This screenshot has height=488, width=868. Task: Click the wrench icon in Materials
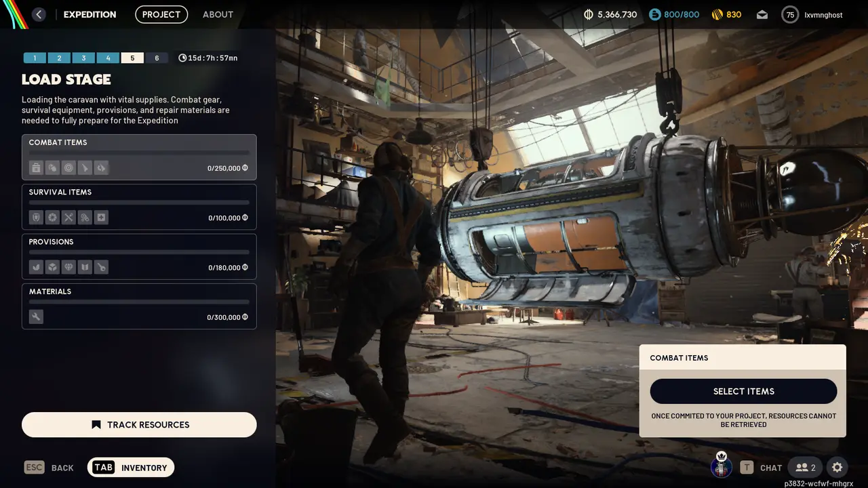36,317
